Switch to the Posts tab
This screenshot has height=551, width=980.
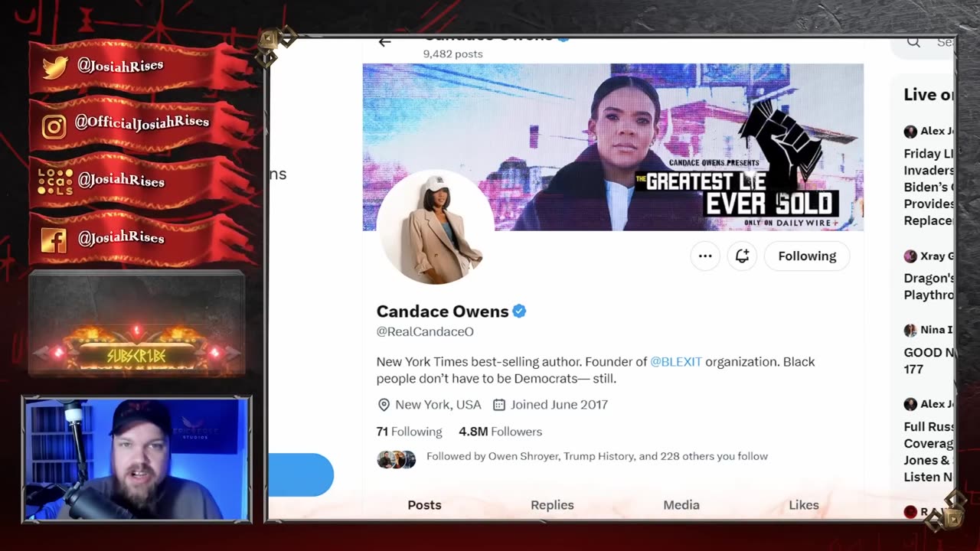[424, 505]
